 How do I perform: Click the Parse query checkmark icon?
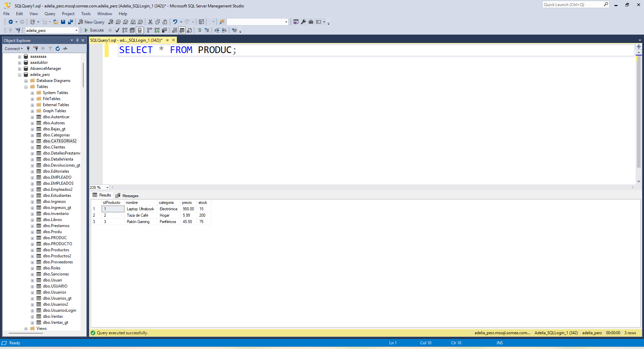[117, 30]
